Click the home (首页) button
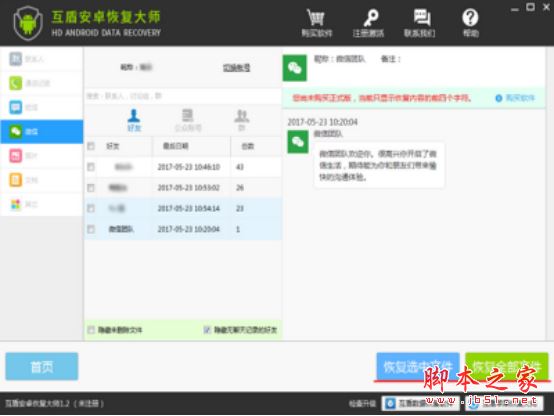Screen dimensions: 554x416 click(x=42, y=367)
